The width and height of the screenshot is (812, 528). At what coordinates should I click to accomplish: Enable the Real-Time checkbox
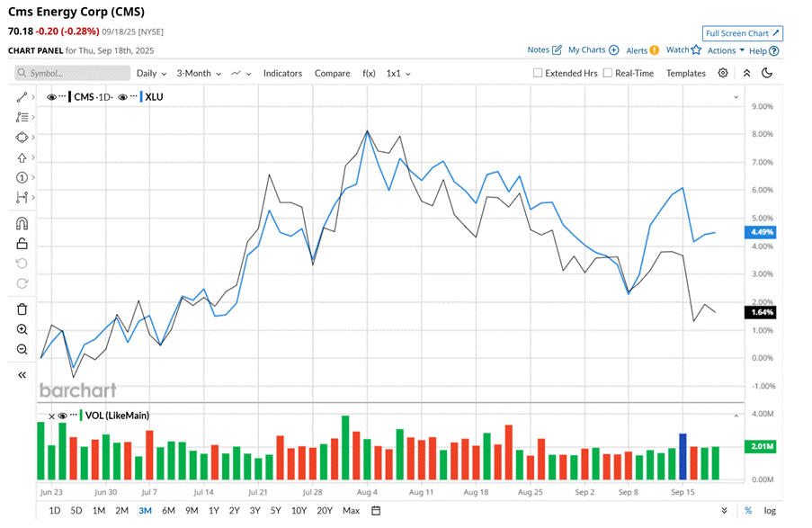tap(608, 73)
